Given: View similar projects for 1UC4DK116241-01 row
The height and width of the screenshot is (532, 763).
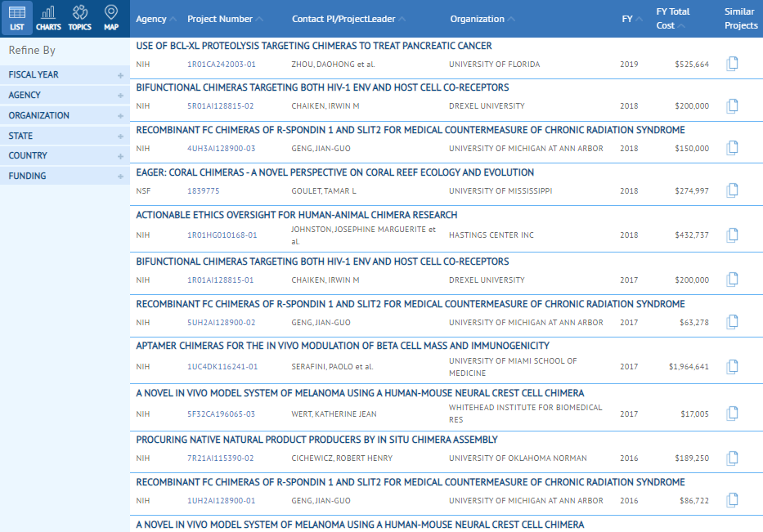Looking at the screenshot, I should [x=732, y=367].
